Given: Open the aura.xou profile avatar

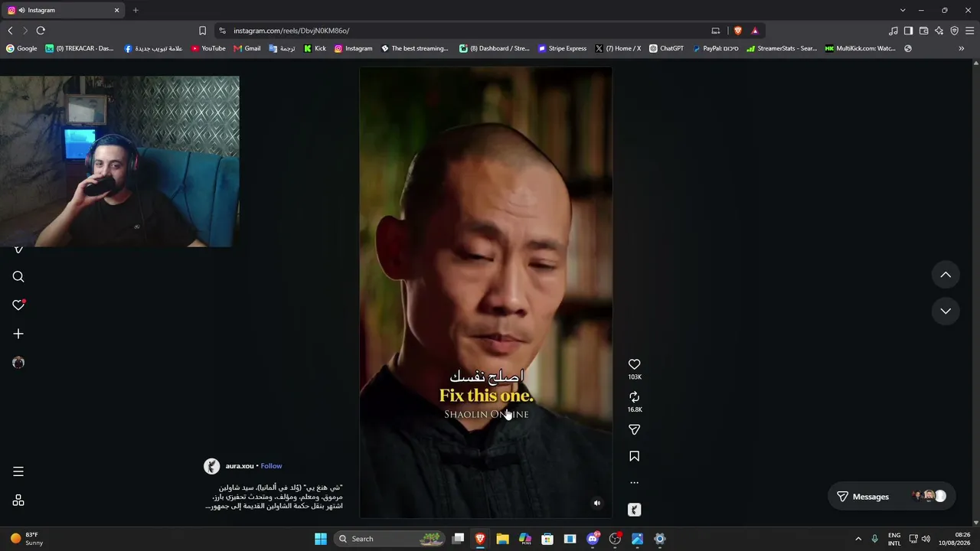Looking at the screenshot, I should point(211,466).
